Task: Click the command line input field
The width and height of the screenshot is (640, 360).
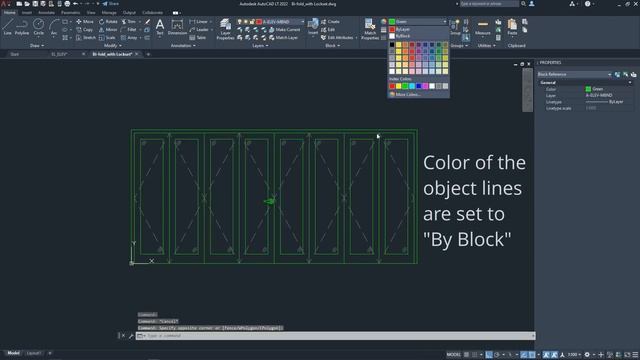Action: coord(335,336)
